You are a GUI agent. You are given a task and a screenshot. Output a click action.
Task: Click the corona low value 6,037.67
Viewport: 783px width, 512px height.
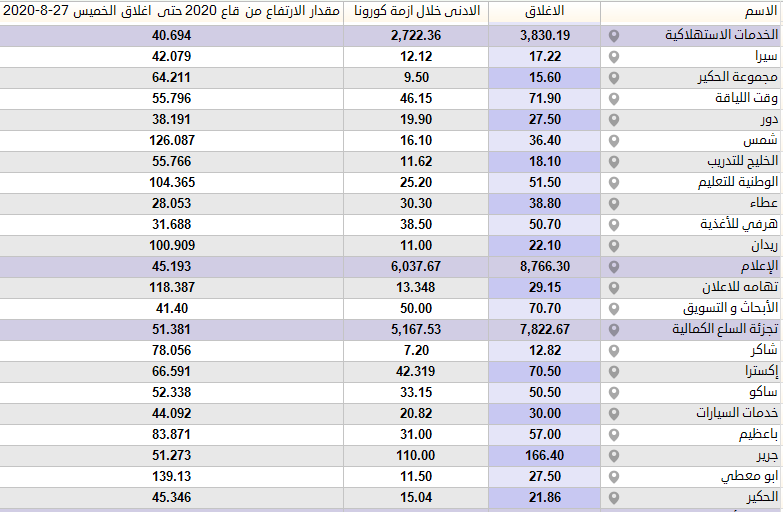pos(416,266)
